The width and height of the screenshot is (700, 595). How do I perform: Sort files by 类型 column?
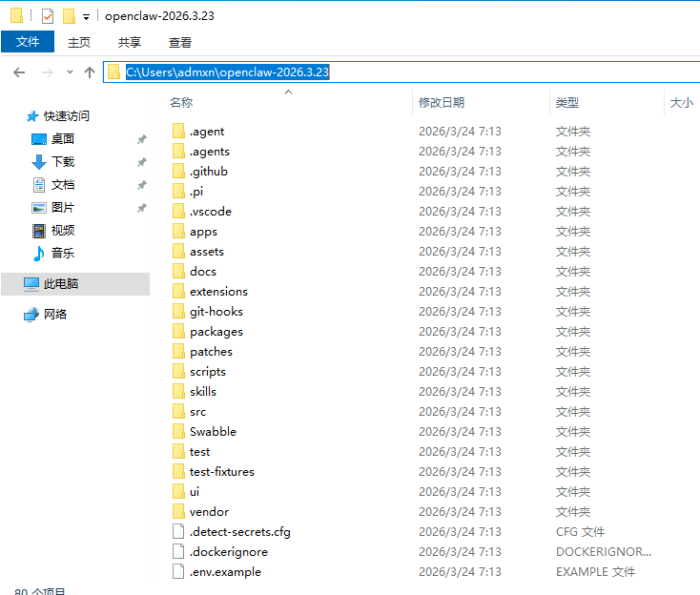567,102
